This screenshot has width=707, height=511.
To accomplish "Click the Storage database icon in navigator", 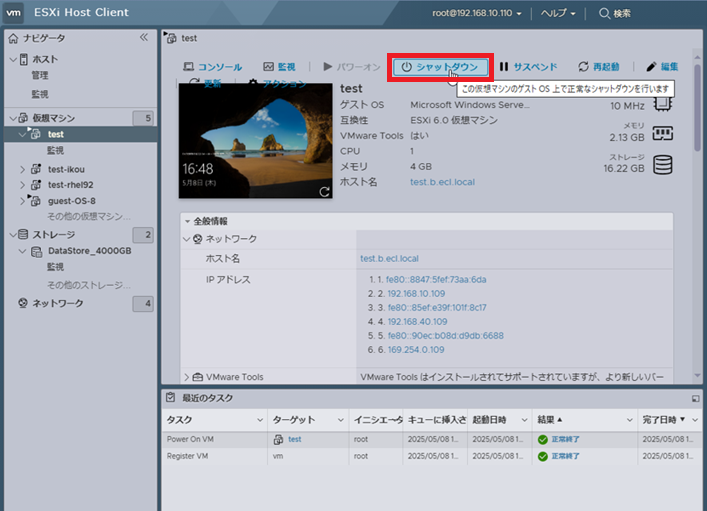I will (x=23, y=235).
